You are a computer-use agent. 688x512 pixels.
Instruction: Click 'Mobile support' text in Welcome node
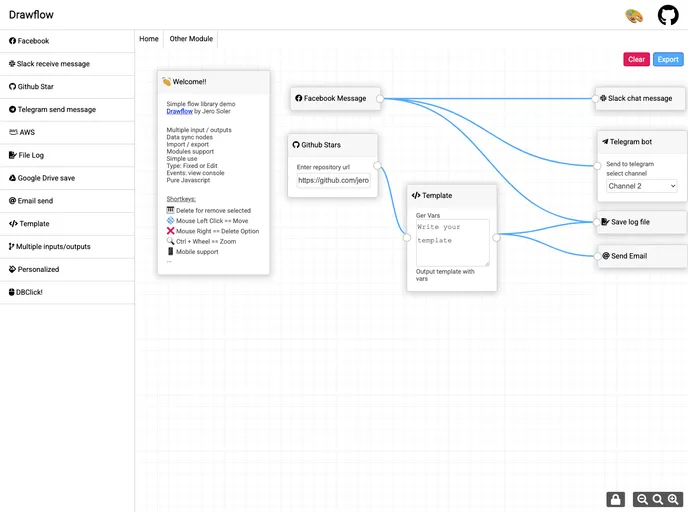click(197, 252)
